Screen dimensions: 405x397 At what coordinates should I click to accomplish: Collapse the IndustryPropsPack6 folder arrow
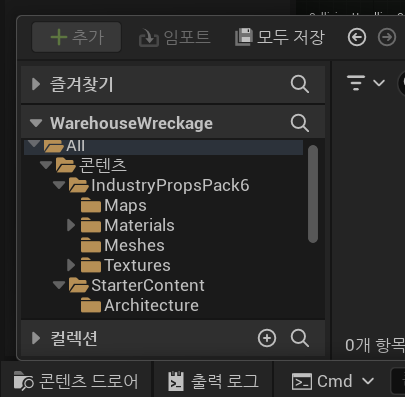point(59,185)
